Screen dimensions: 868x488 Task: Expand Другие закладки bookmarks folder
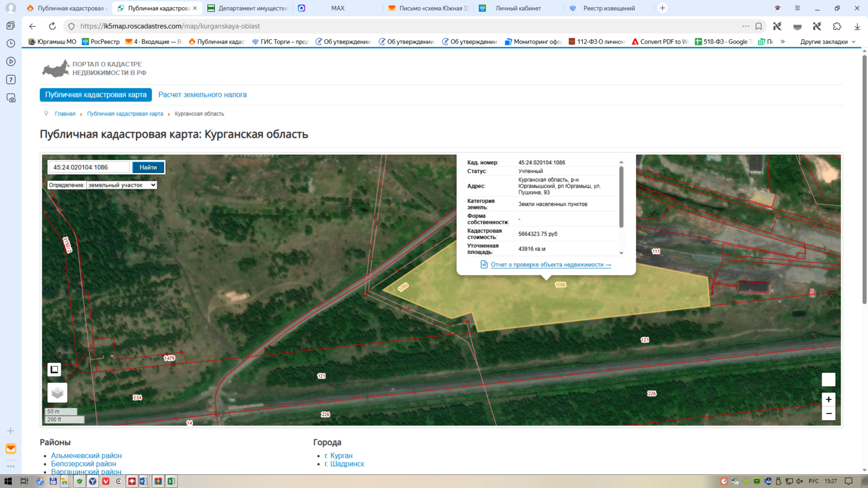click(828, 42)
